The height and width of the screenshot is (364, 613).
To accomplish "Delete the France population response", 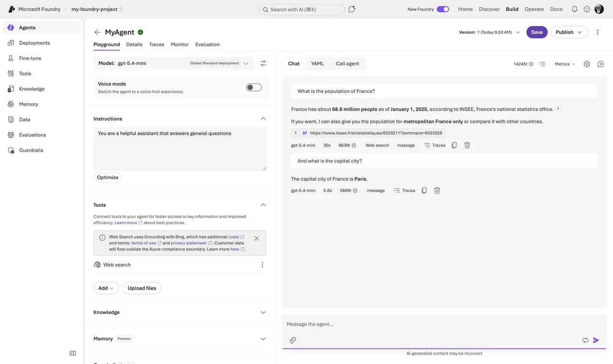I will click(x=467, y=145).
